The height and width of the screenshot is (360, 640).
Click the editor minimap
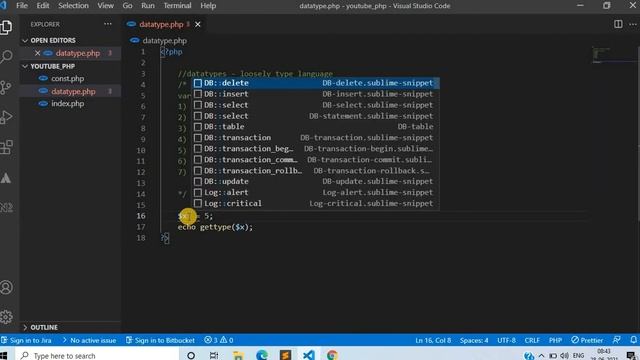[x=614, y=55]
